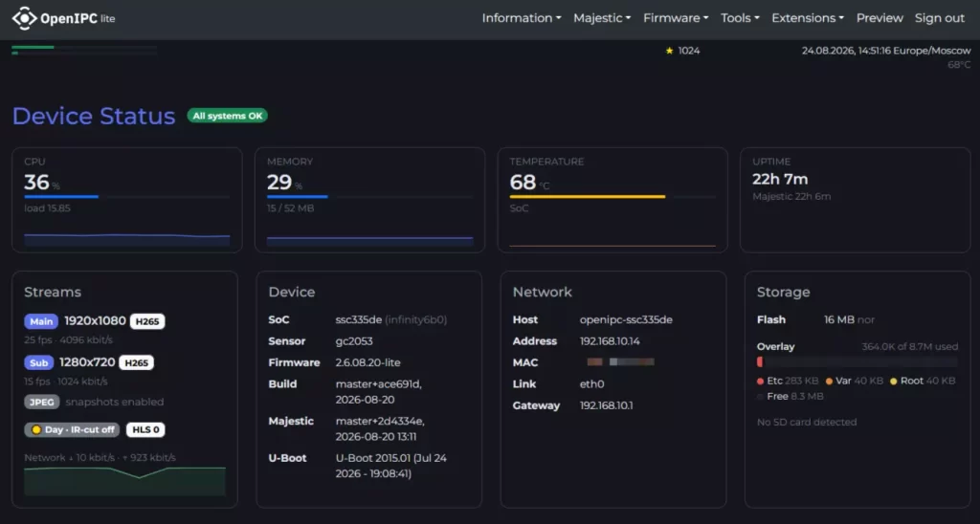
Task: Click the 15 fps 1024 kbit/s text
Action: [x=66, y=381]
